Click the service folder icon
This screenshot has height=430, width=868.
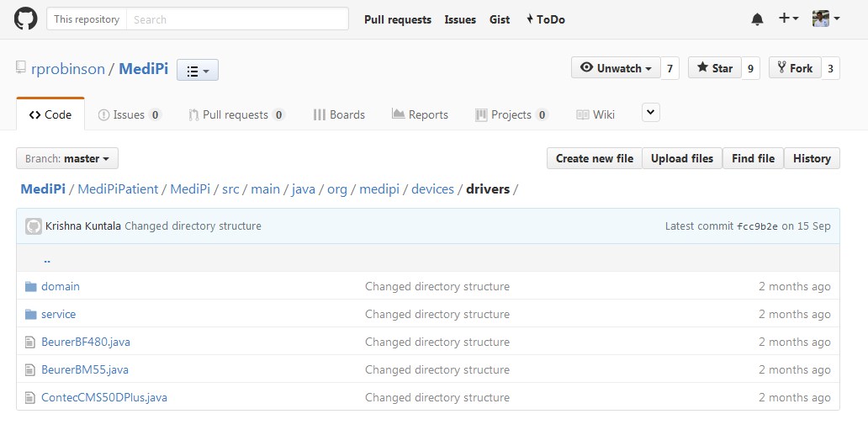[31, 315]
